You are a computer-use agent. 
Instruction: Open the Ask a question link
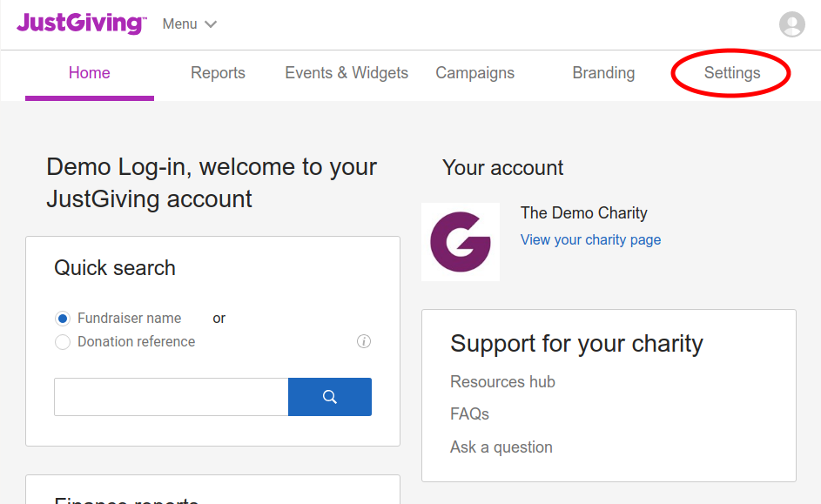tap(501, 447)
